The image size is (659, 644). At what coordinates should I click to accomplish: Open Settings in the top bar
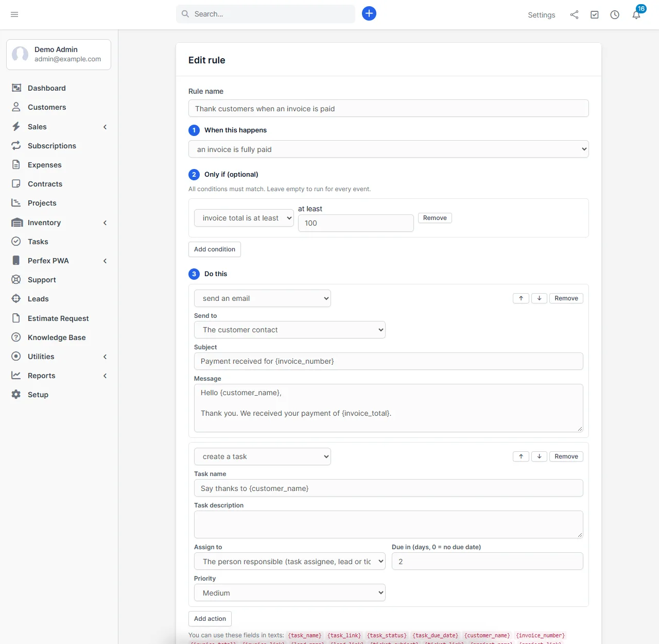[542, 15]
